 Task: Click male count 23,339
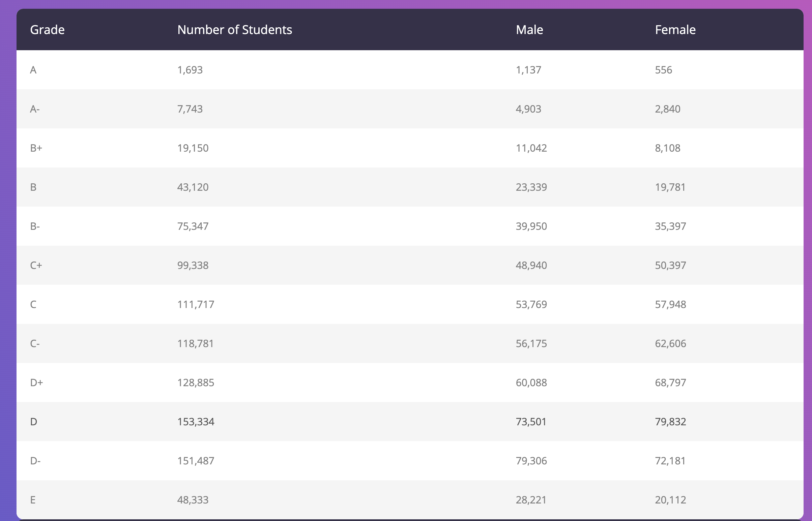point(531,187)
